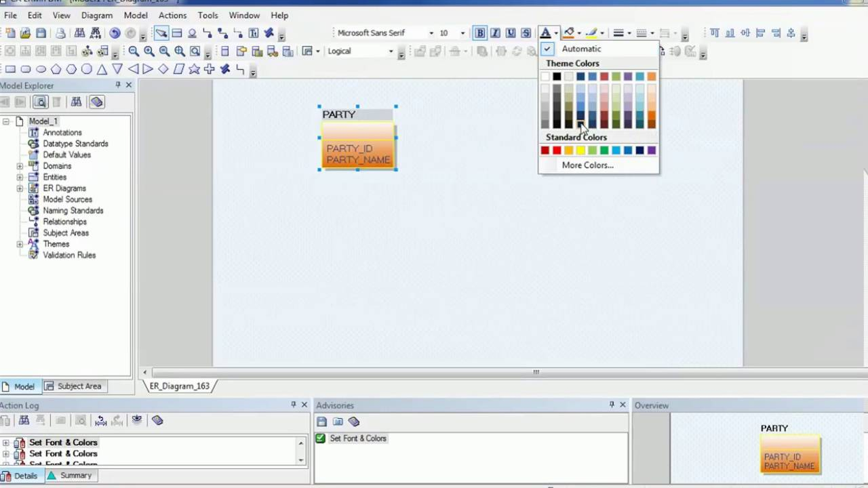
Task: Select the PARTY entity in the diagram
Action: 357,136
